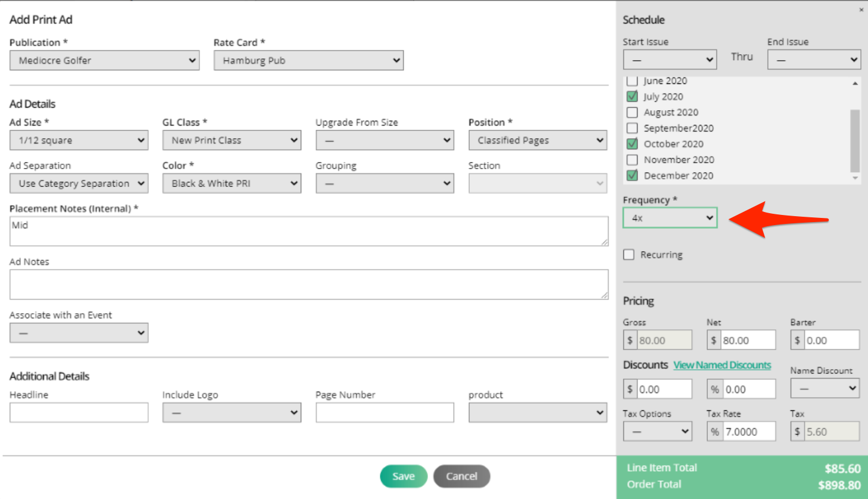Choose a Rate Card from dropdown
This screenshot has height=499, width=868.
[308, 60]
